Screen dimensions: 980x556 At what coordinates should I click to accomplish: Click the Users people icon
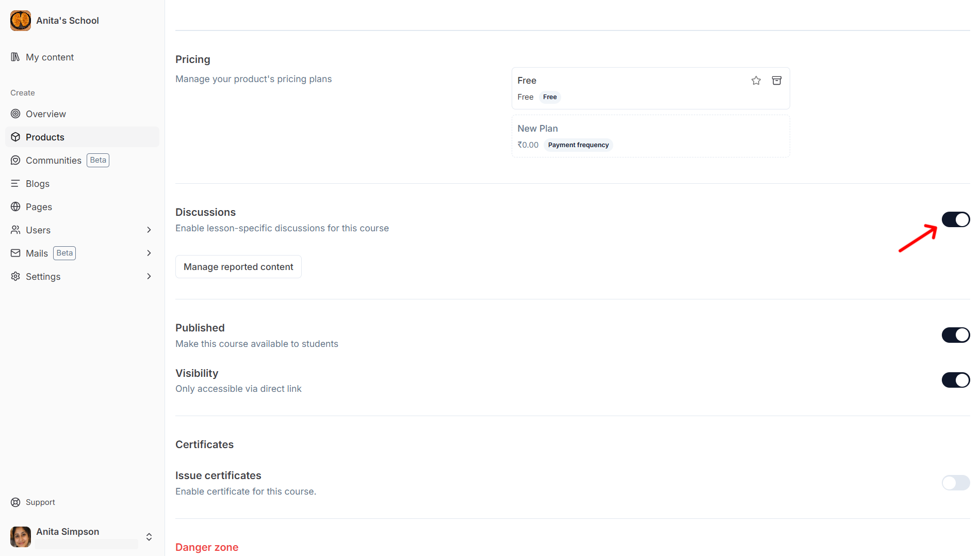15,230
